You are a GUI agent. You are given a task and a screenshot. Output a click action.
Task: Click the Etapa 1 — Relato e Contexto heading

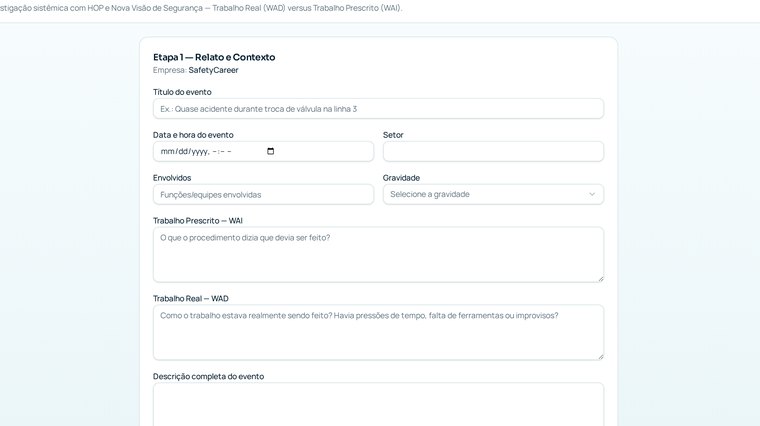(x=214, y=57)
